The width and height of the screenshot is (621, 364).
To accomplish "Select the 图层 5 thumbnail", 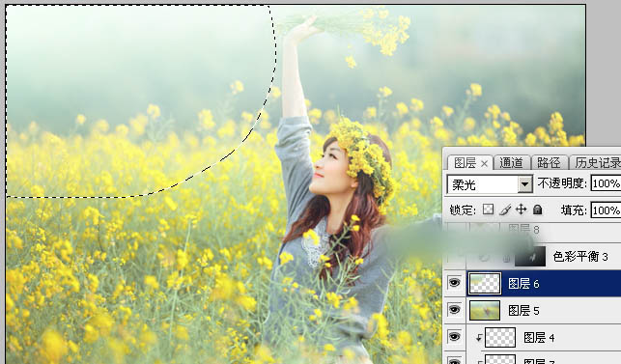I will click(485, 310).
